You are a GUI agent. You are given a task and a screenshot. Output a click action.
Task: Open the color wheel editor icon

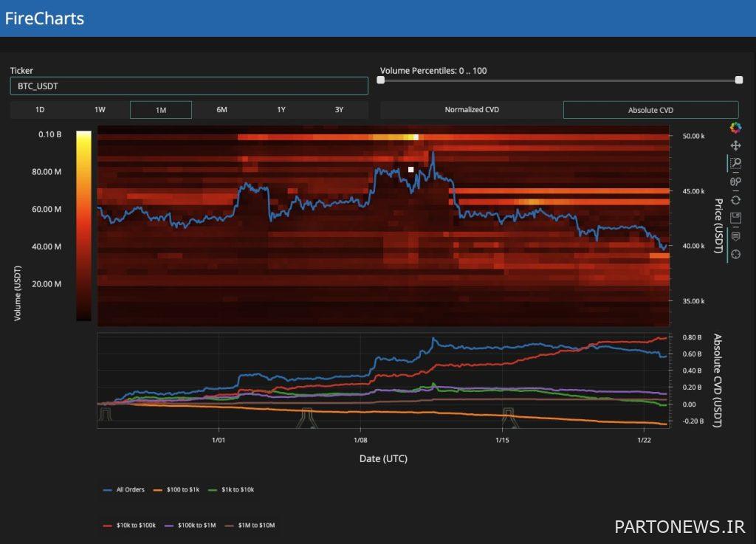click(x=735, y=126)
